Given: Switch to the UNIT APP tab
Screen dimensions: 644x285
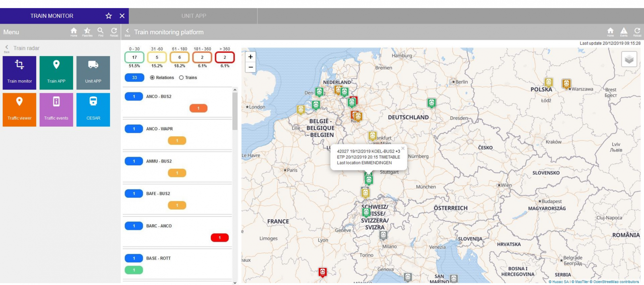Looking at the screenshot, I should 194,16.
